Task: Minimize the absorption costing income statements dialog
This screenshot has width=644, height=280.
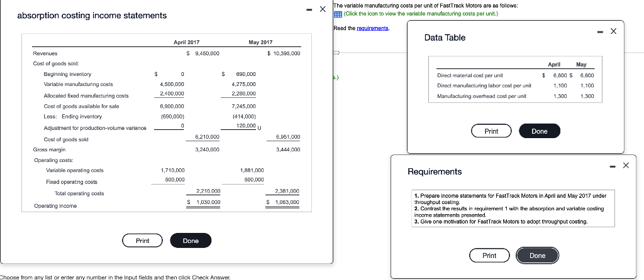Action: coord(311,9)
